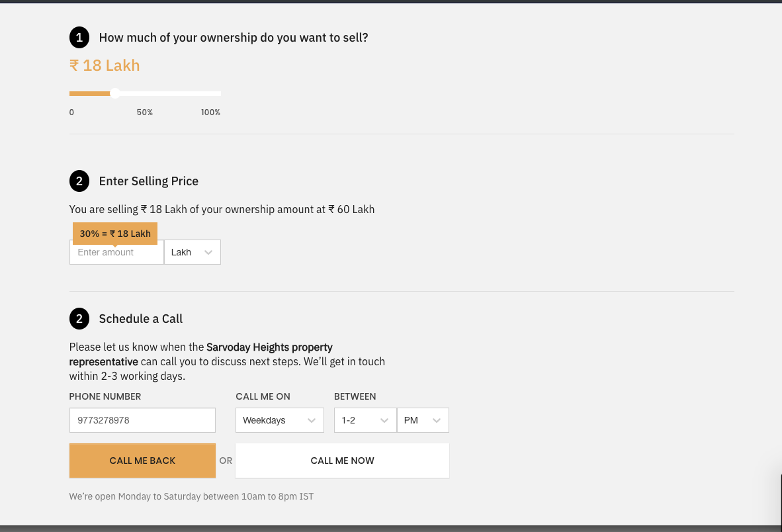Click the 'PHONE NUMBER' label
The height and width of the screenshot is (532, 782).
105,396
